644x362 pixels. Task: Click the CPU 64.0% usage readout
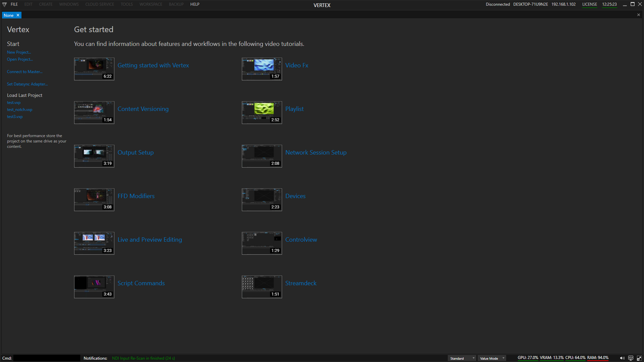[x=575, y=358]
